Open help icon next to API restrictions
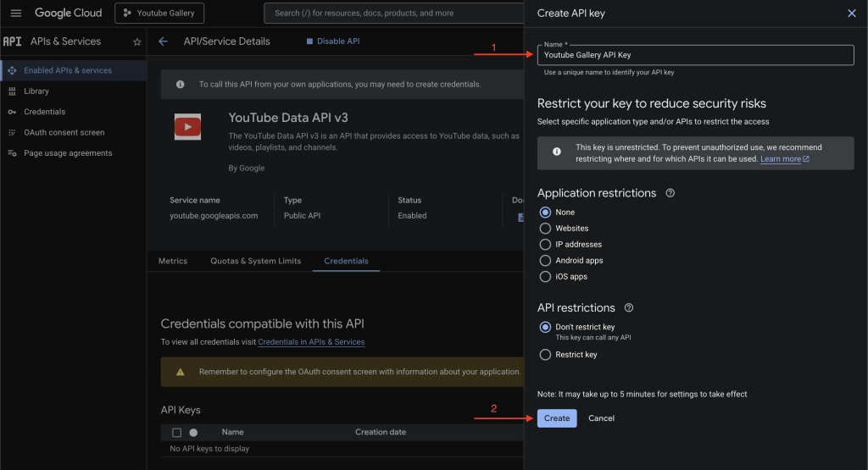Image resolution: width=868 pixels, height=470 pixels. click(629, 308)
